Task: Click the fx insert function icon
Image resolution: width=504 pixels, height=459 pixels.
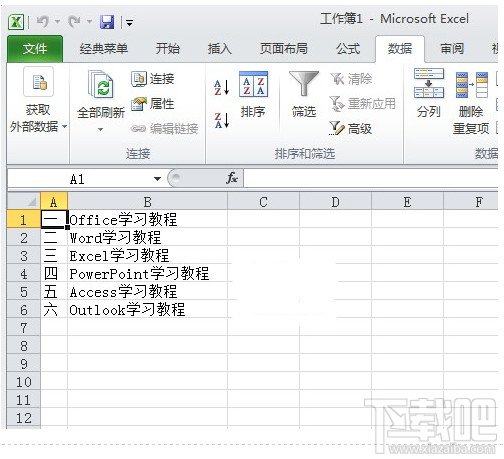Action: tap(232, 178)
